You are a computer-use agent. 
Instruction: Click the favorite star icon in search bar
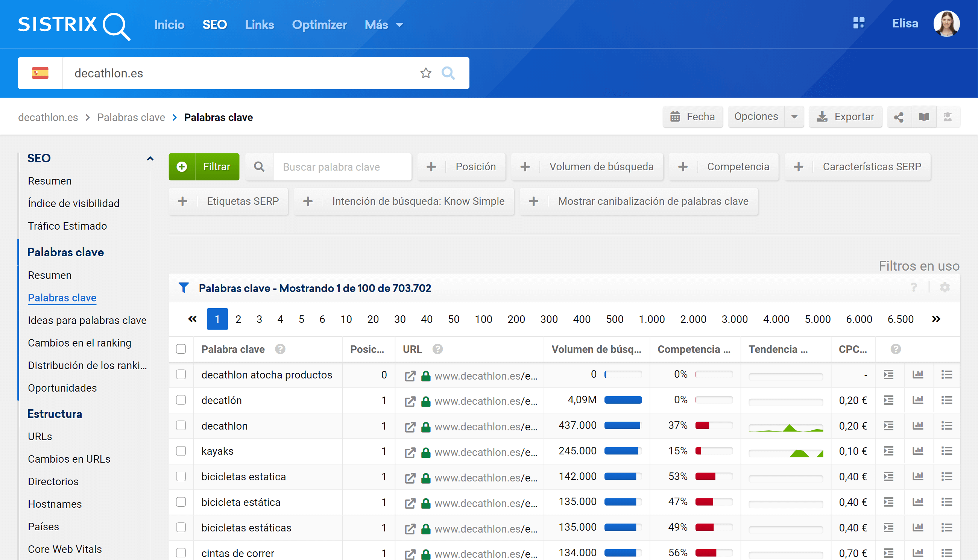pyautogui.click(x=425, y=73)
